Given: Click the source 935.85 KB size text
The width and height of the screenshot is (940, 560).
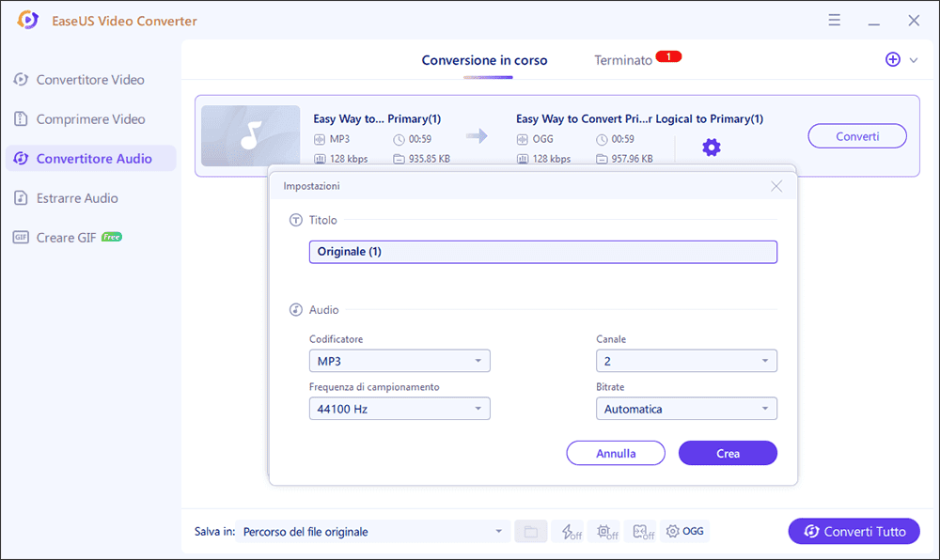Looking at the screenshot, I should point(430,159).
